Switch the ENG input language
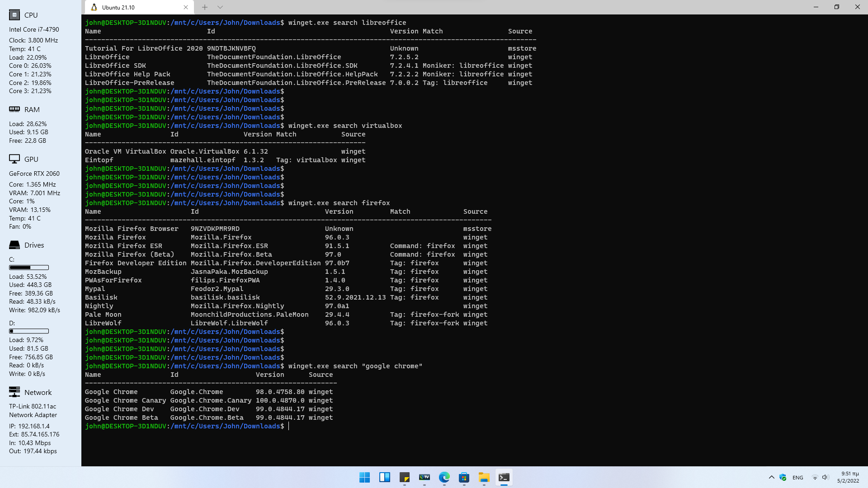The width and height of the screenshot is (868, 488). pyautogui.click(x=798, y=478)
